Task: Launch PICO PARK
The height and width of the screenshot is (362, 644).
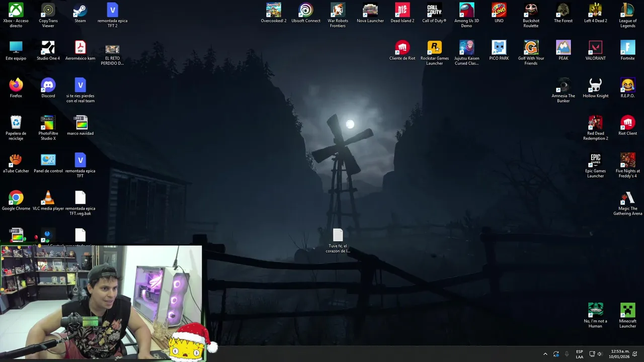Action: pyautogui.click(x=499, y=47)
